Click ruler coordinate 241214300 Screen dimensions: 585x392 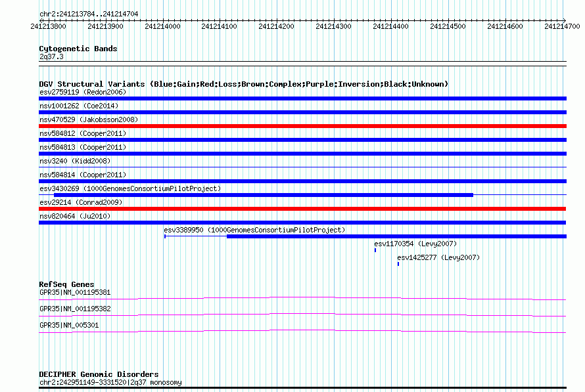click(x=333, y=26)
